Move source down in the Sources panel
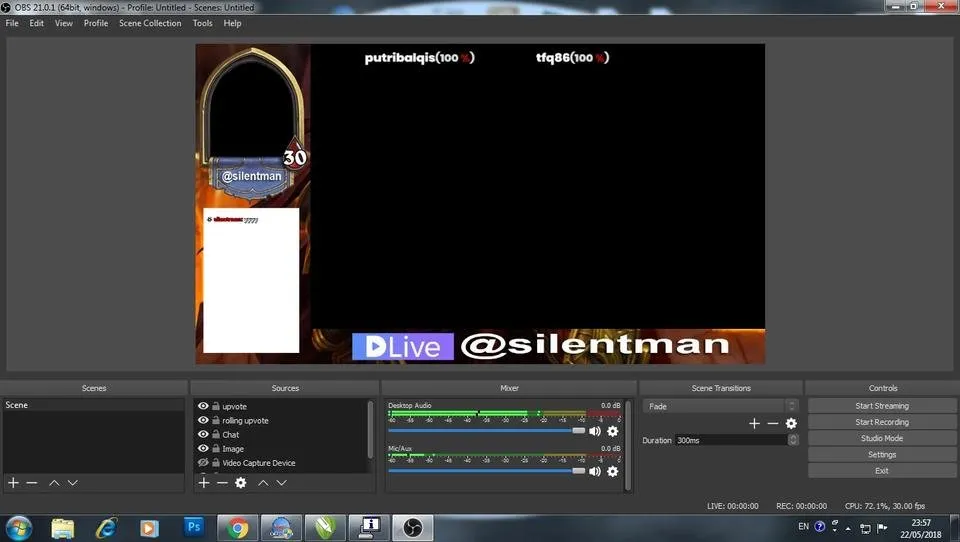The image size is (960, 542). point(281,483)
